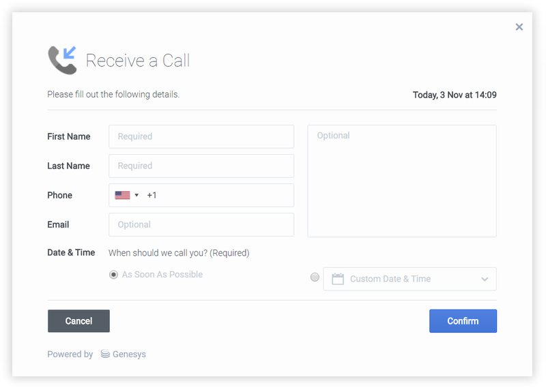Click the Receive a Call heading

pos(138,61)
